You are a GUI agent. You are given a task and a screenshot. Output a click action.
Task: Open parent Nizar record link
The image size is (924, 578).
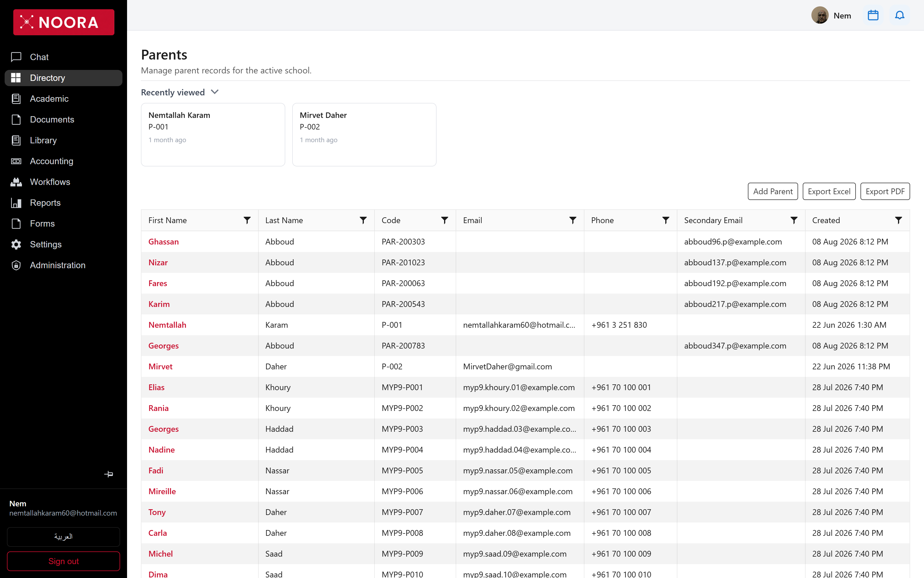click(x=158, y=262)
